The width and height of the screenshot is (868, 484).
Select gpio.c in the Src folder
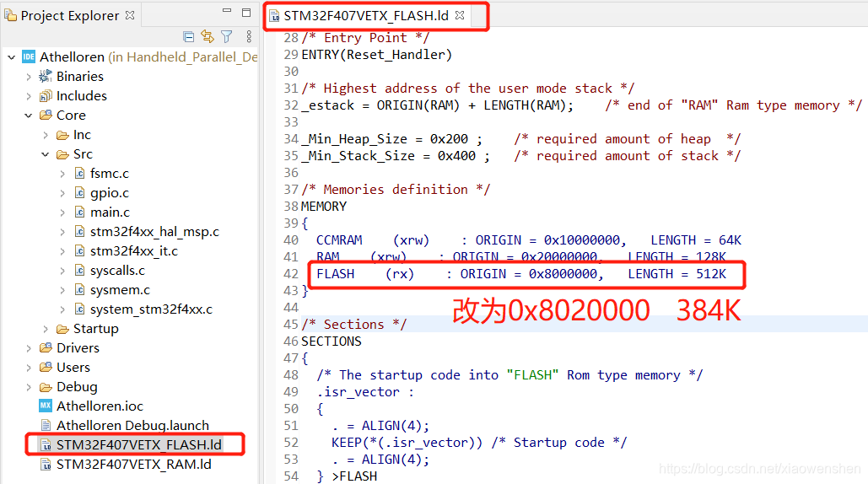click(110, 193)
